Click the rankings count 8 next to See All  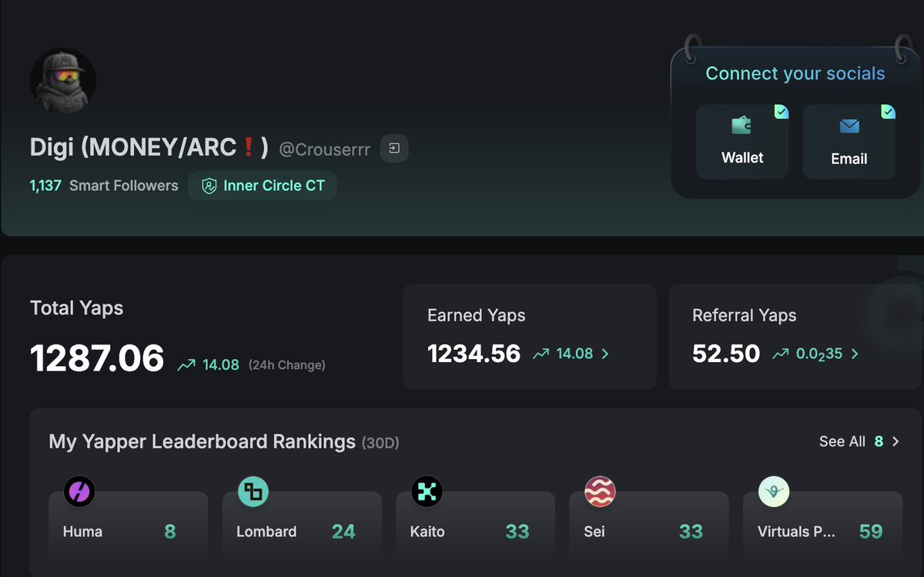(x=879, y=441)
